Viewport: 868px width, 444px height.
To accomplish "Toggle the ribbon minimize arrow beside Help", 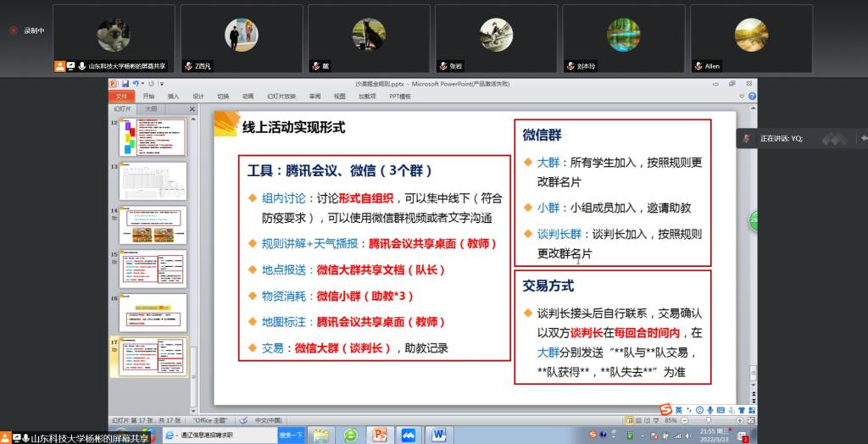I will (742, 97).
